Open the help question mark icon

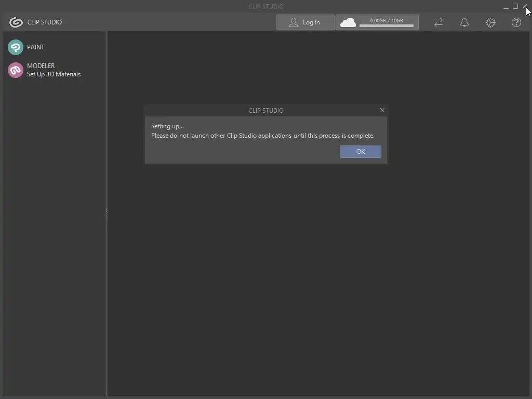516,22
